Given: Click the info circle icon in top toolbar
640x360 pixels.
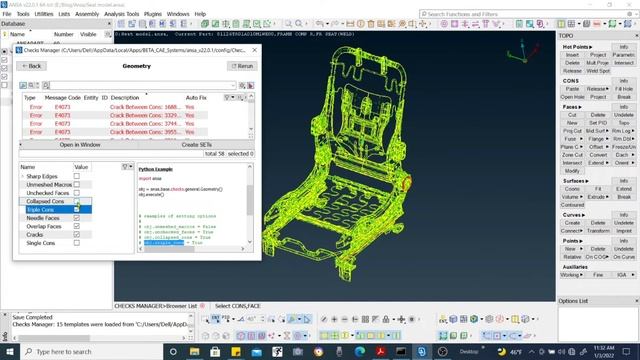Looking at the screenshot, I should point(361,24).
